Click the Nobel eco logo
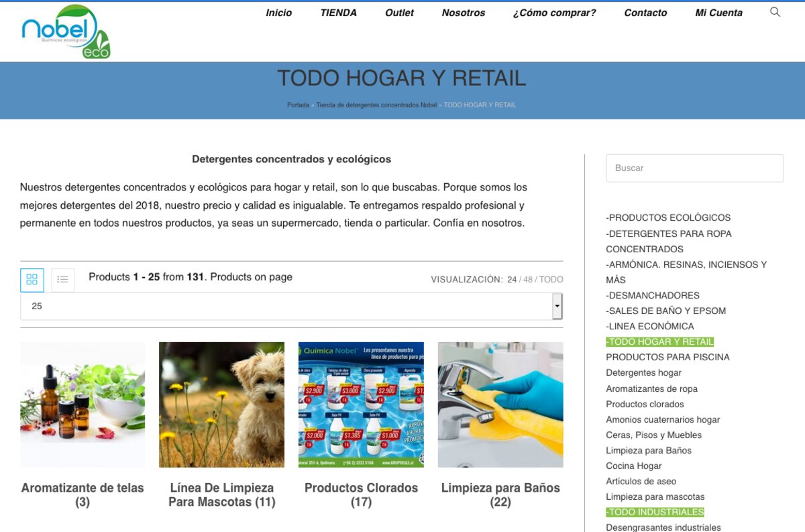 click(x=66, y=32)
